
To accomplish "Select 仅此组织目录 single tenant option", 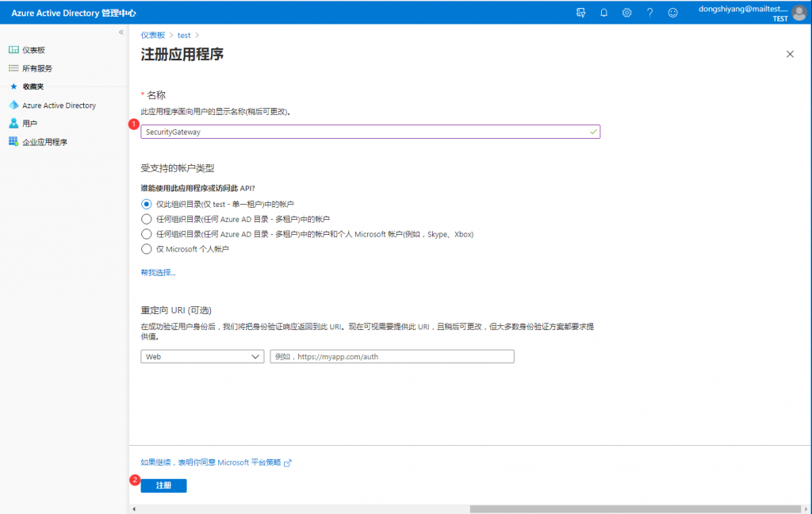I will 147,204.
